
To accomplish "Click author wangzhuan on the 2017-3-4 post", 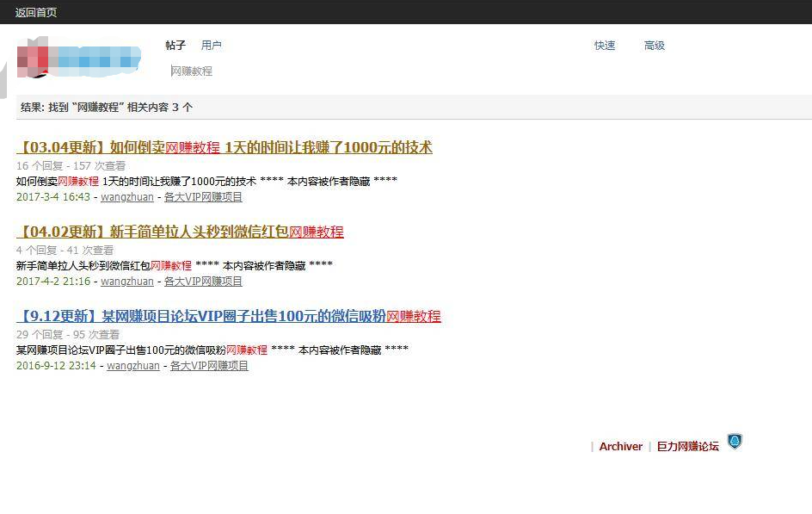I will coord(127,197).
